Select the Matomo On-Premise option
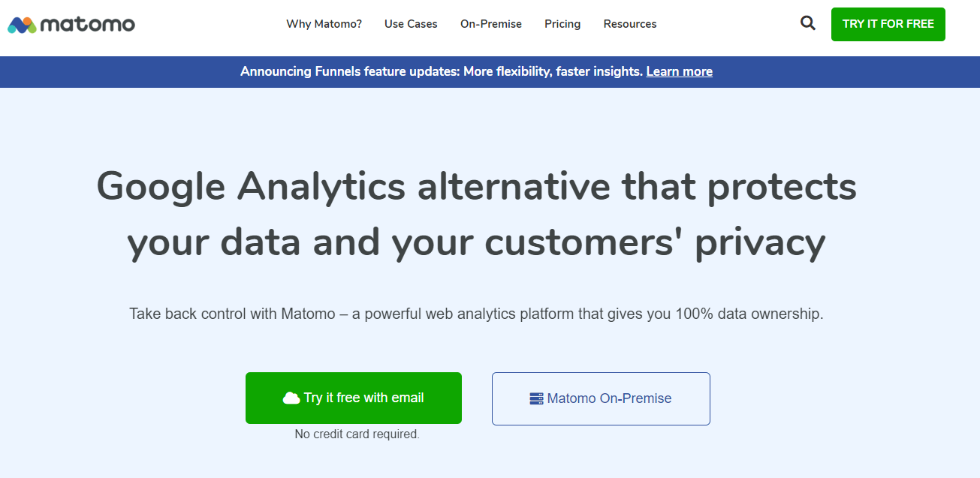980x478 pixels. [x=600, y=398]
